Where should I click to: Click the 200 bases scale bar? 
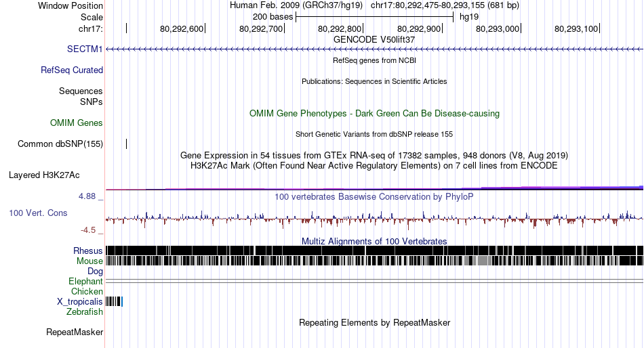[375, 17]
